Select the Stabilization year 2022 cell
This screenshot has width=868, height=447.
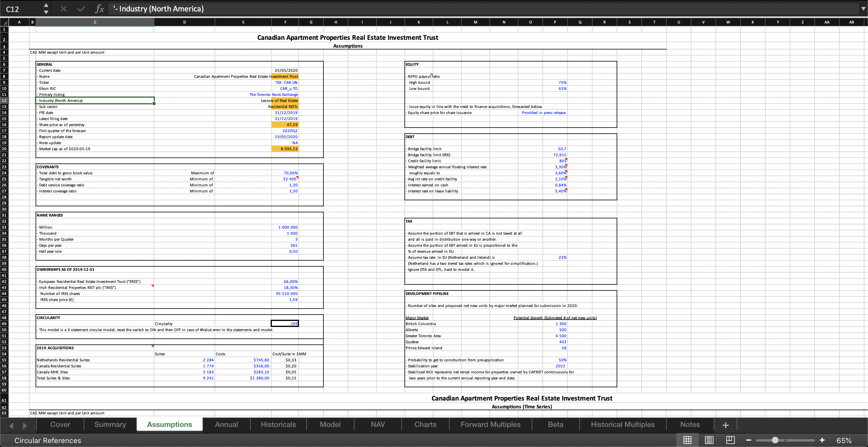pos(555,366)
